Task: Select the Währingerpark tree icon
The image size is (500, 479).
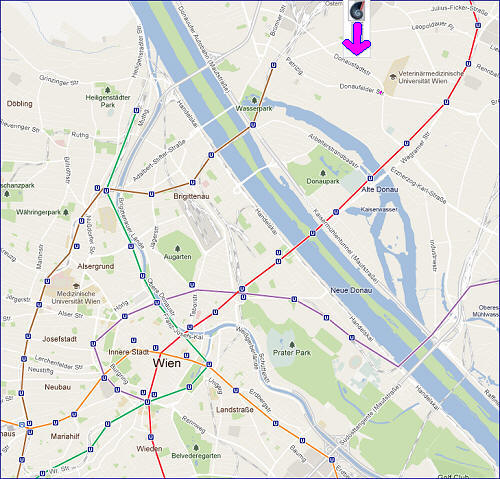Action: 66,212
